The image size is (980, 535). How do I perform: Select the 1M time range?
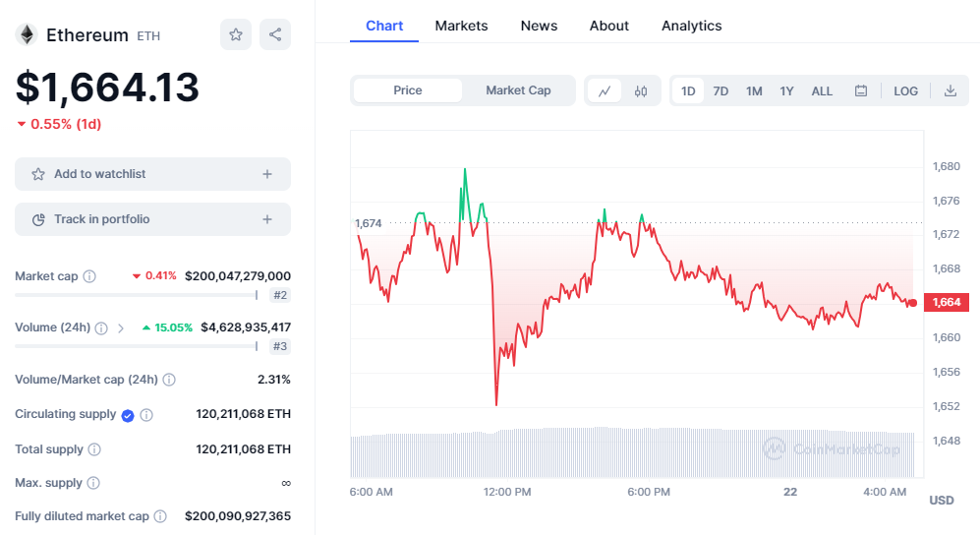coord(754,91)
